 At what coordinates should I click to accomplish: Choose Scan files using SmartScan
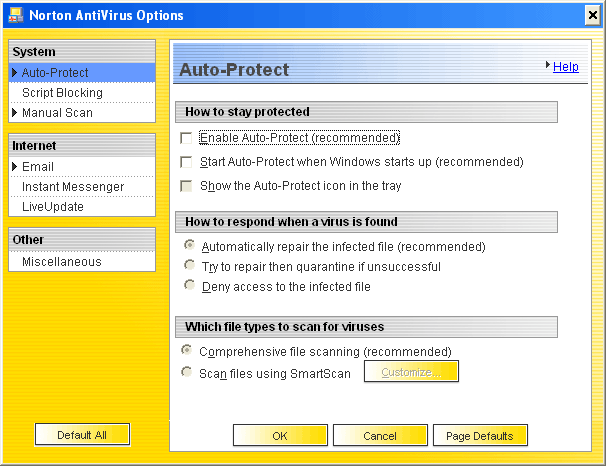[186, 372]
